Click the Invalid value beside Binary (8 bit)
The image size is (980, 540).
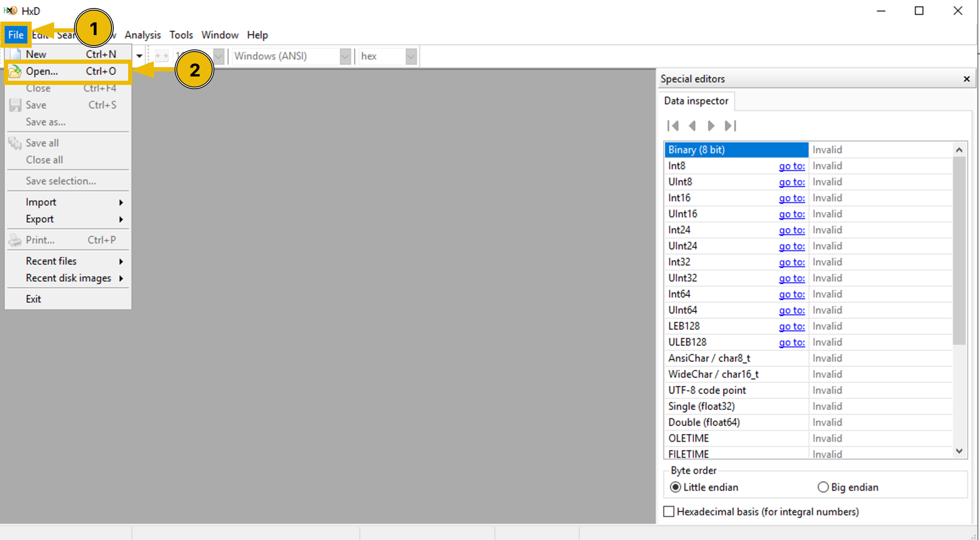[x=827, y=150]
